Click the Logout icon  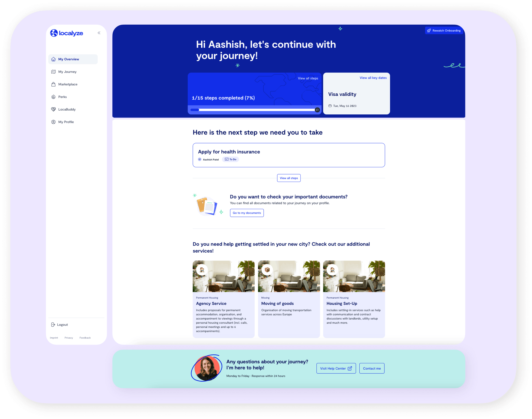click(53, 324)
